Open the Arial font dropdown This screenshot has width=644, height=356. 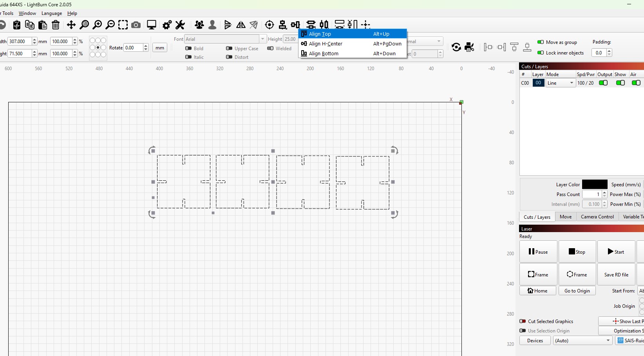tap(262, 39)
